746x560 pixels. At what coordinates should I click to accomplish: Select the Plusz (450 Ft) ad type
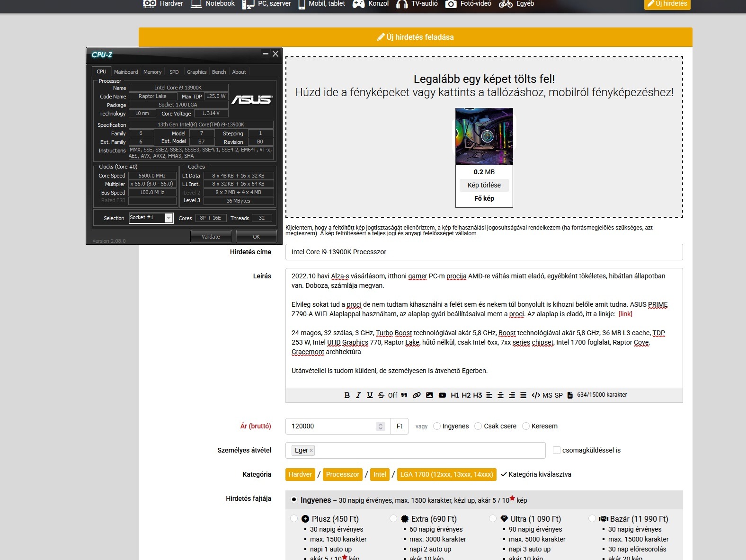(x=294, y=518)
